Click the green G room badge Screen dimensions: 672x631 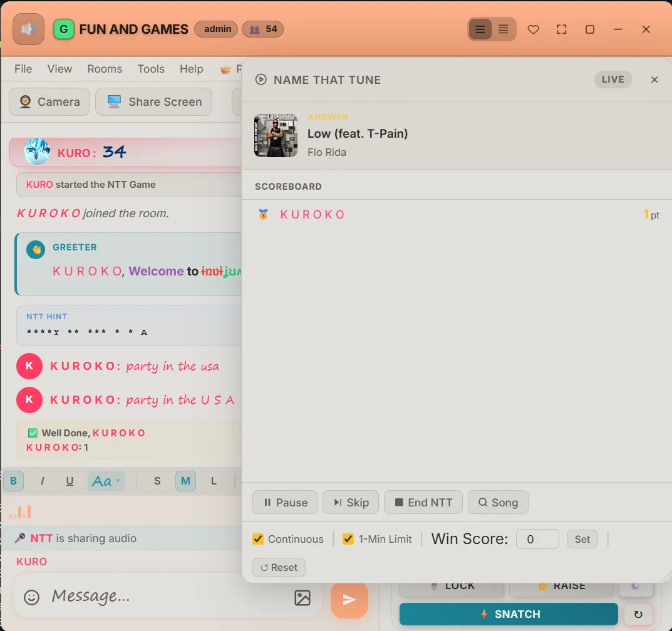(x=63, y=29)
